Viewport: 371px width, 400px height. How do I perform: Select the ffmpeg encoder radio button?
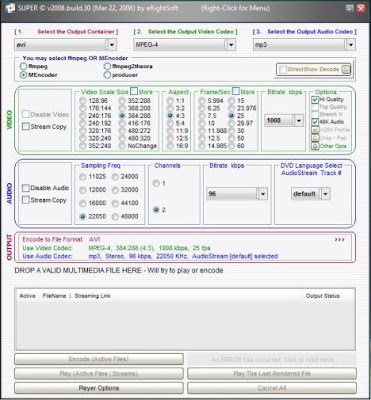point(23,67)
